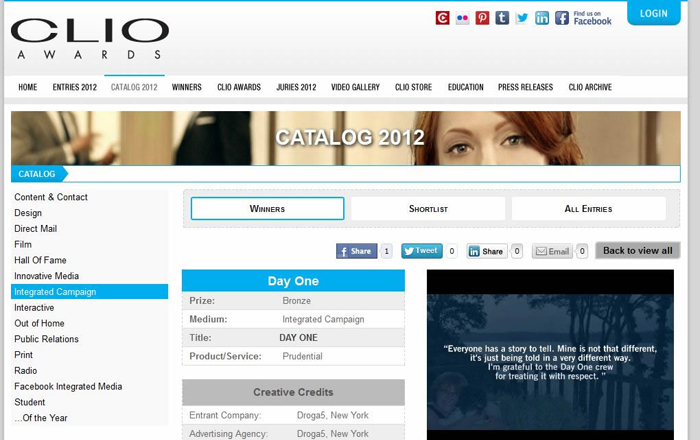Image resolution: width=700 pixels, height=440 pixels.
Task: Open PRESS RELEASES menu item
Action: click(525, 87)
